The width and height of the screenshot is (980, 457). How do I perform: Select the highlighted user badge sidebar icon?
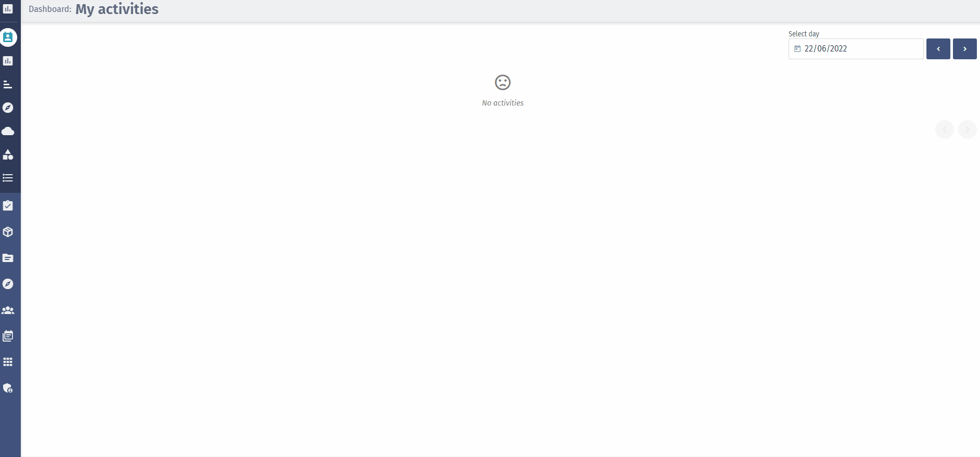click(8, 37)
